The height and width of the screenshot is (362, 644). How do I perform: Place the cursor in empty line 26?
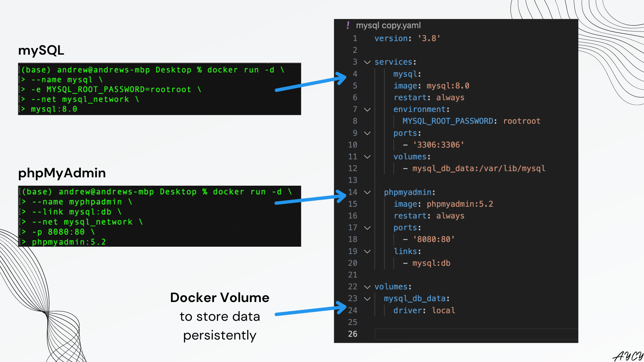[476, 334]
